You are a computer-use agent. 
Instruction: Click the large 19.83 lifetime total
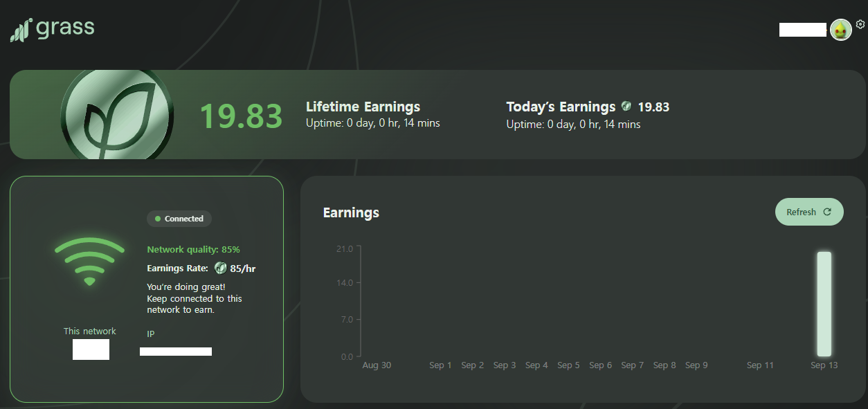[241, 116]
